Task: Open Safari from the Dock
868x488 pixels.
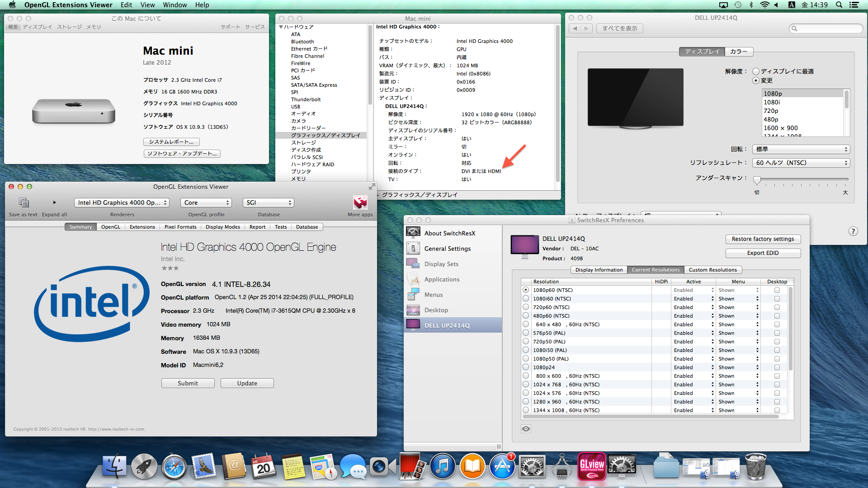Action: tap(174, 467)
